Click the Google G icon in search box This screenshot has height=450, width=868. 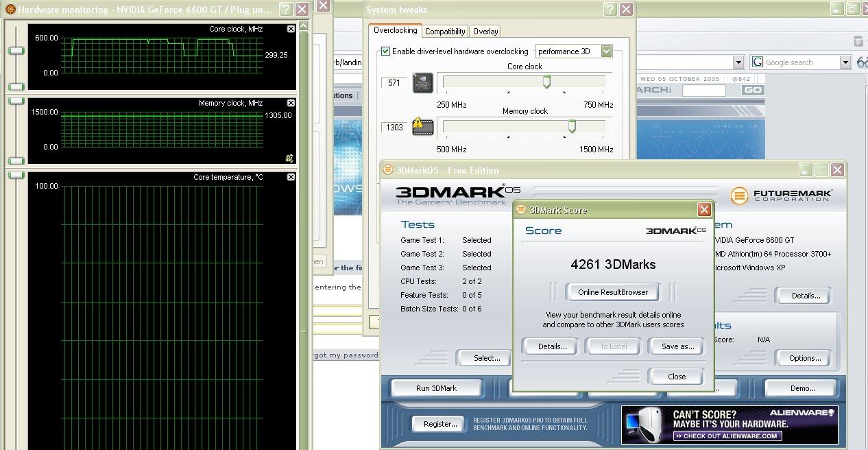click(x=758, y=62)
